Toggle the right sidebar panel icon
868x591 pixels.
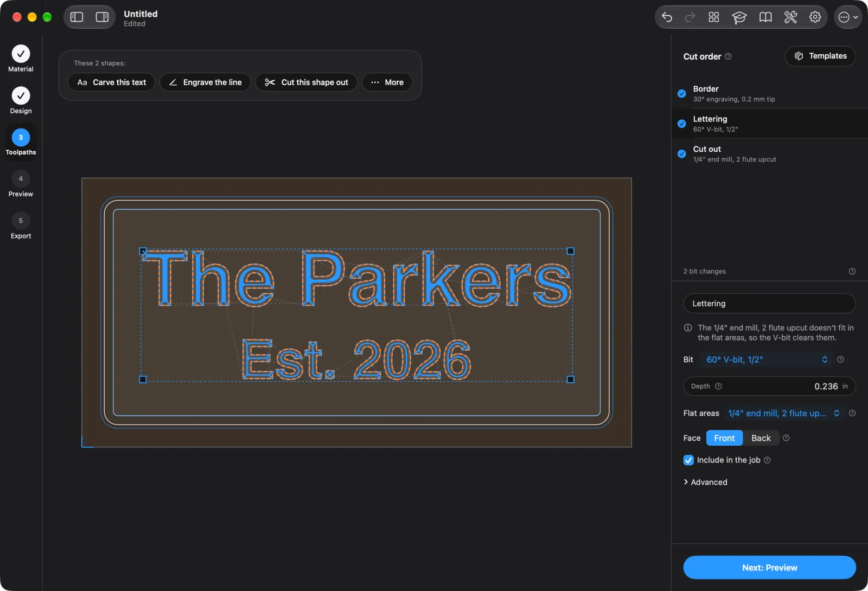click(102, 17)
